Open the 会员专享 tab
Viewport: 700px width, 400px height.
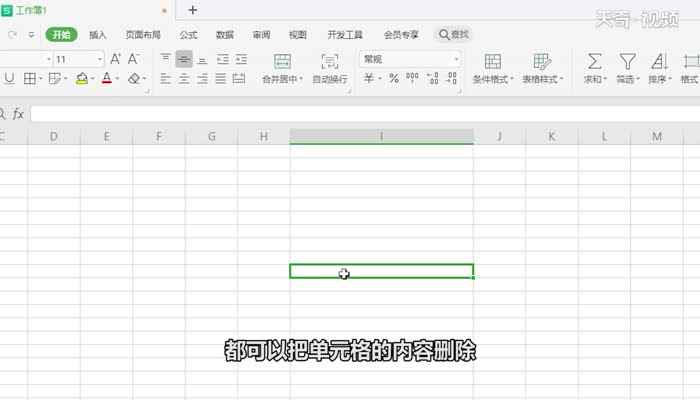pos(401,34)
